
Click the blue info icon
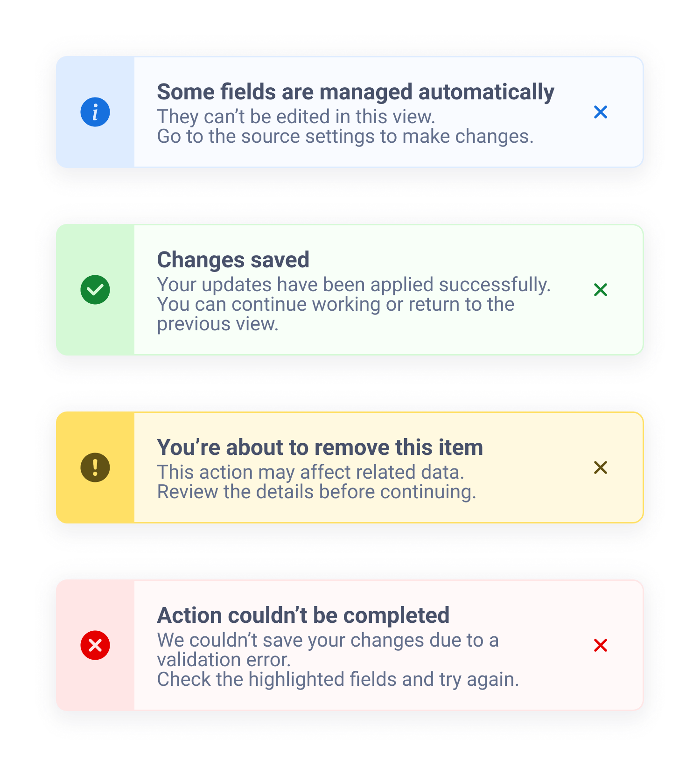(x=95, y=112)
